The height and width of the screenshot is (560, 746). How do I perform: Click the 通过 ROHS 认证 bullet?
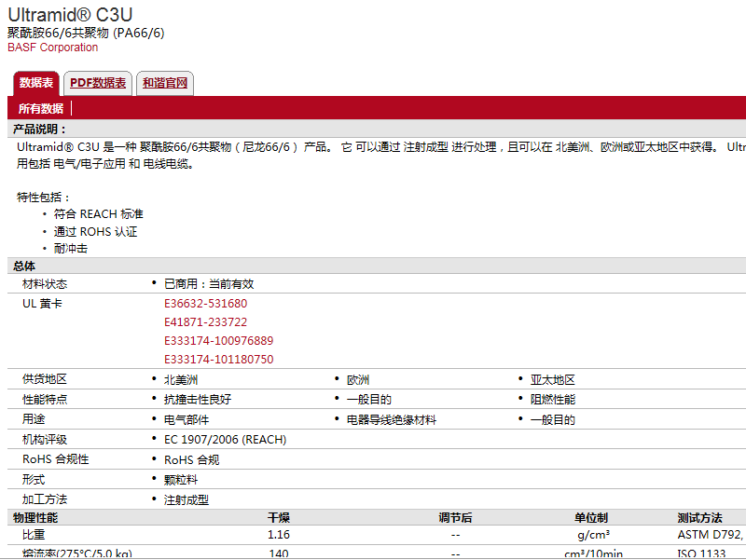tap(96, 231)
